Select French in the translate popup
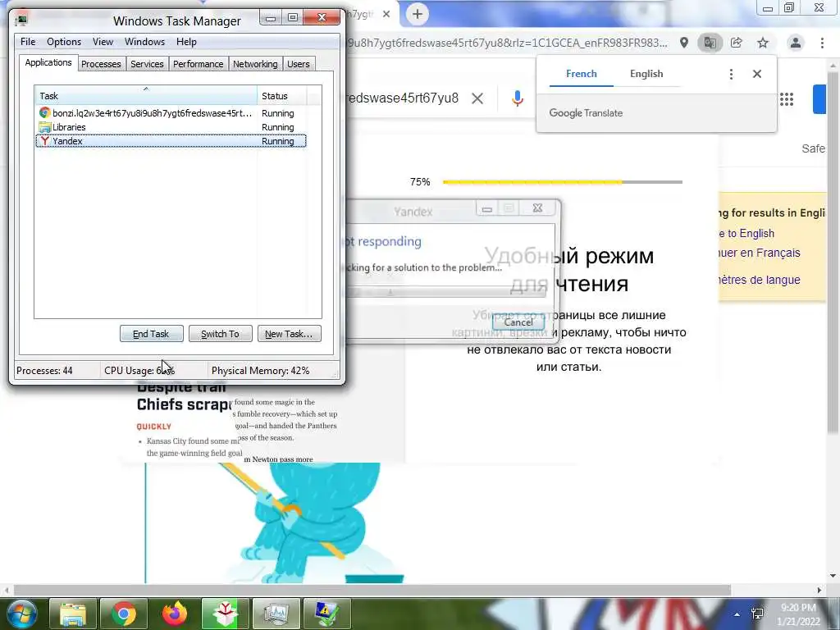840x630 pixels. (582, 74)
